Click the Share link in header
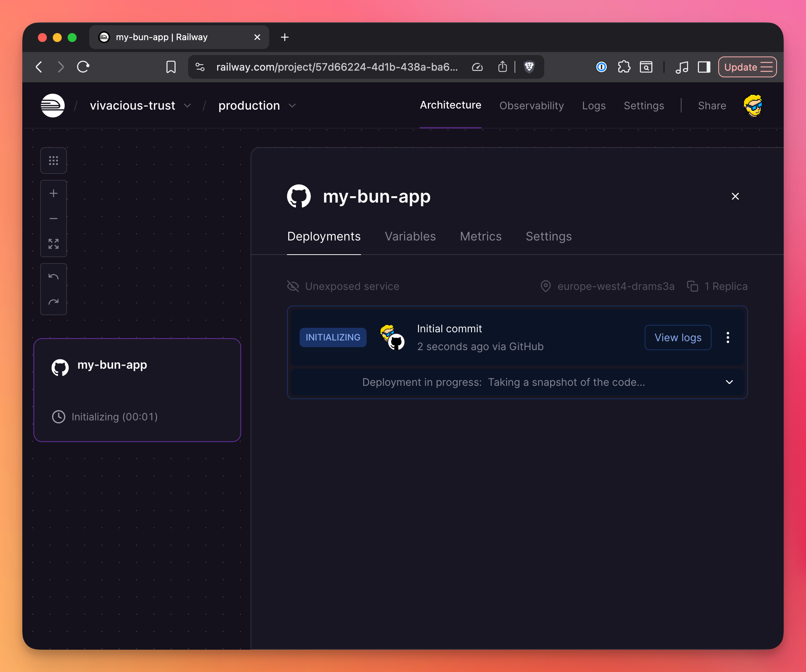Screen dimensions: 806x672 coord(712,106)
